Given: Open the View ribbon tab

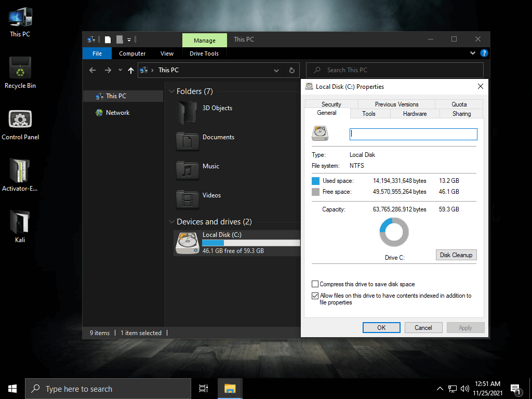Looking at the screenshot, I should point(167,54).
